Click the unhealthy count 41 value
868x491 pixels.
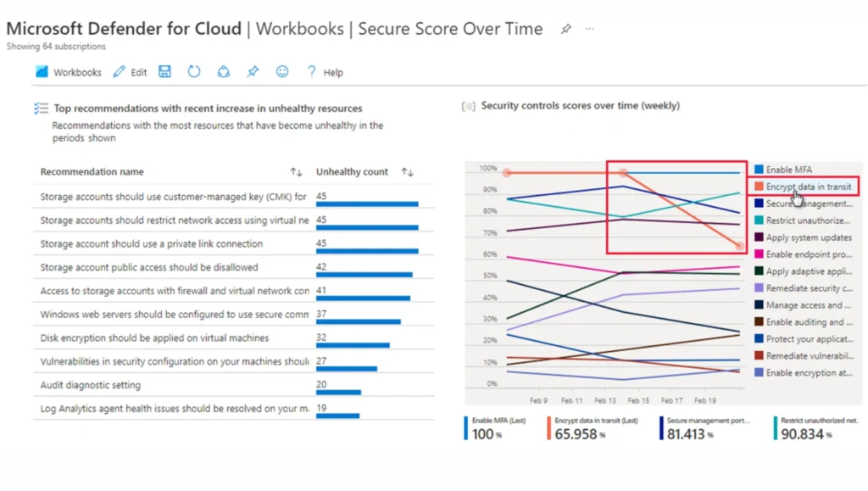321,290
